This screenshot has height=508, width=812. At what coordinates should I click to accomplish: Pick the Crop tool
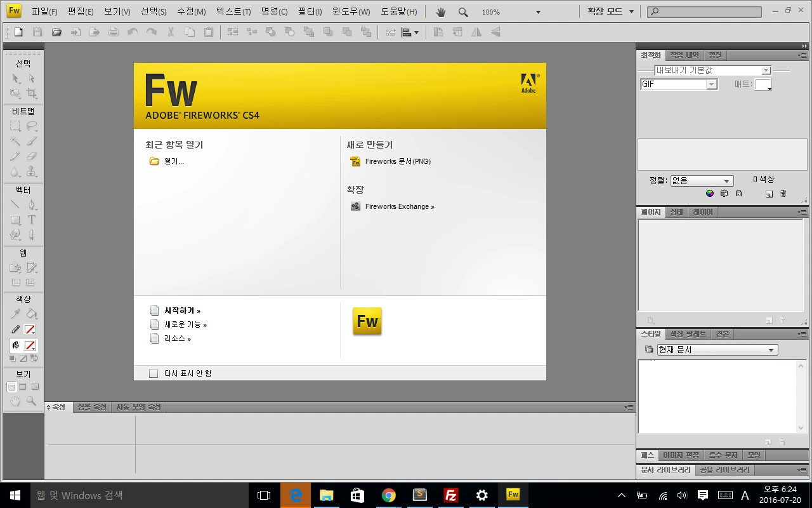[x=31, y=93]
